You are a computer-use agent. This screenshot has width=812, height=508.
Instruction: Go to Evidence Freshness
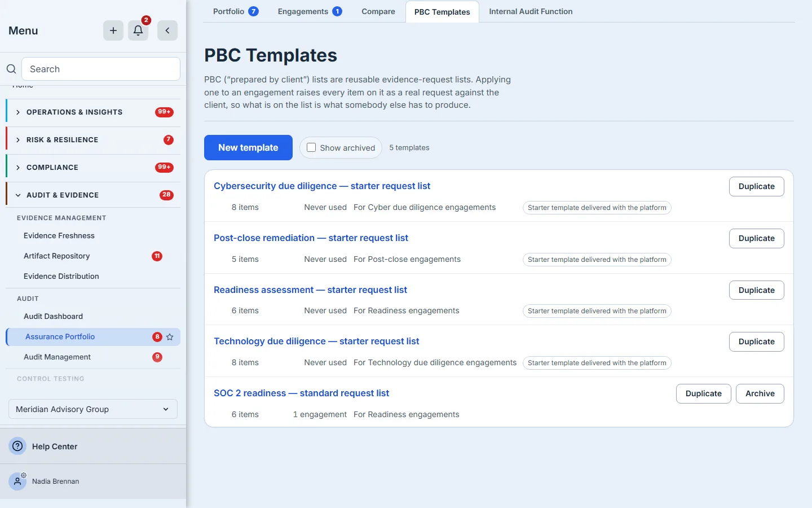(x=59, y=235)
